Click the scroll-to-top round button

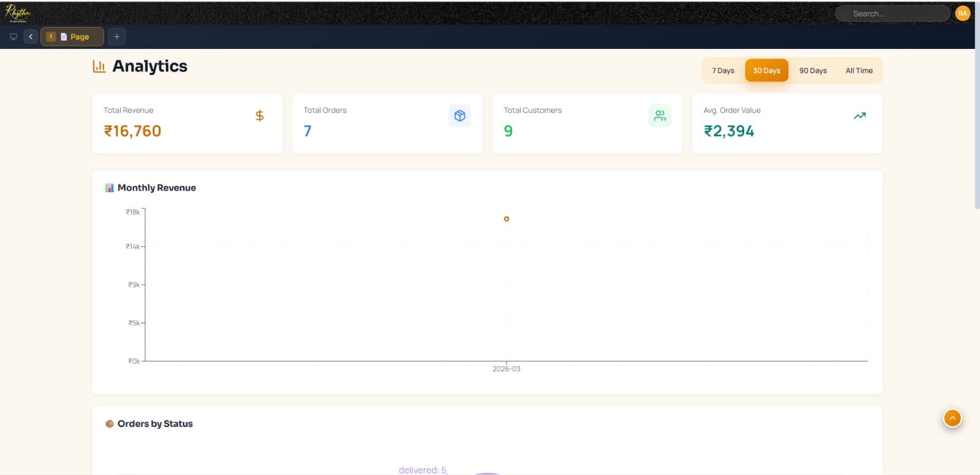(952, 418)
